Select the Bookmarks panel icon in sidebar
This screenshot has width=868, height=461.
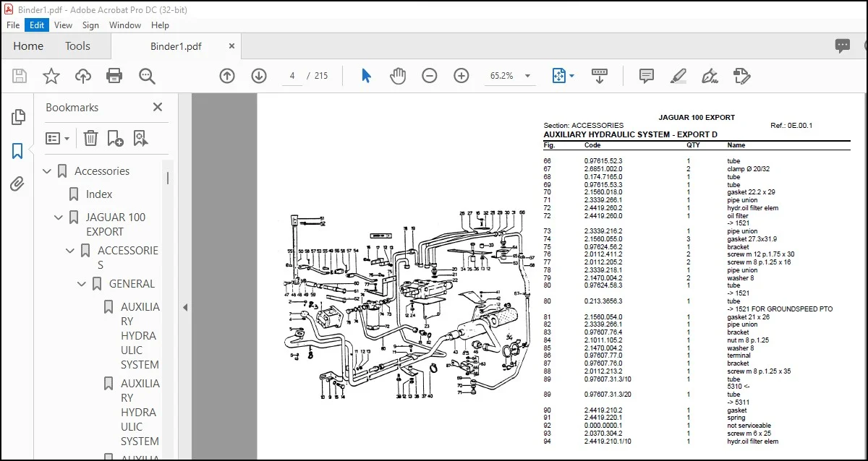(x=18, y=151)
